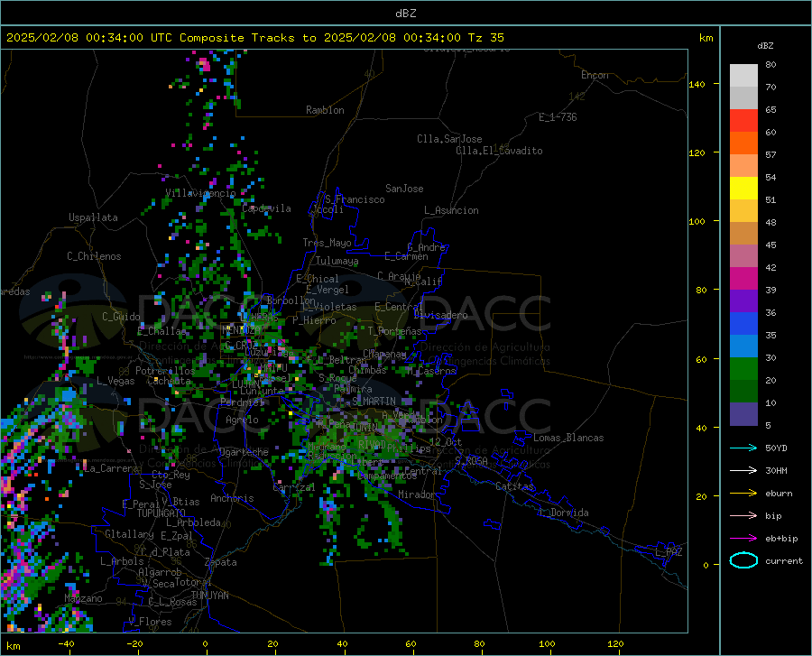This screenshot has height=656, width=812.
Task: Click the 'S_MARTIN' place label
Action: (374, 402)
